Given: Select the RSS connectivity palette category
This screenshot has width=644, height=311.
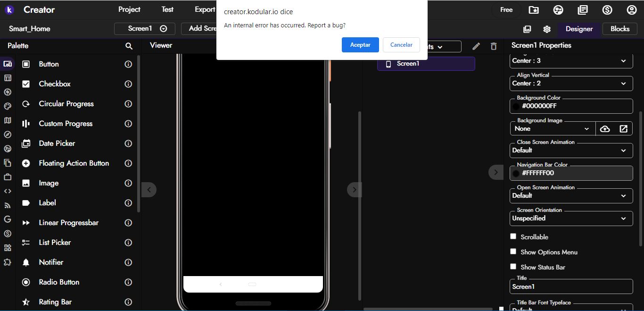Looking at the screenshot, I should (8, 205).
